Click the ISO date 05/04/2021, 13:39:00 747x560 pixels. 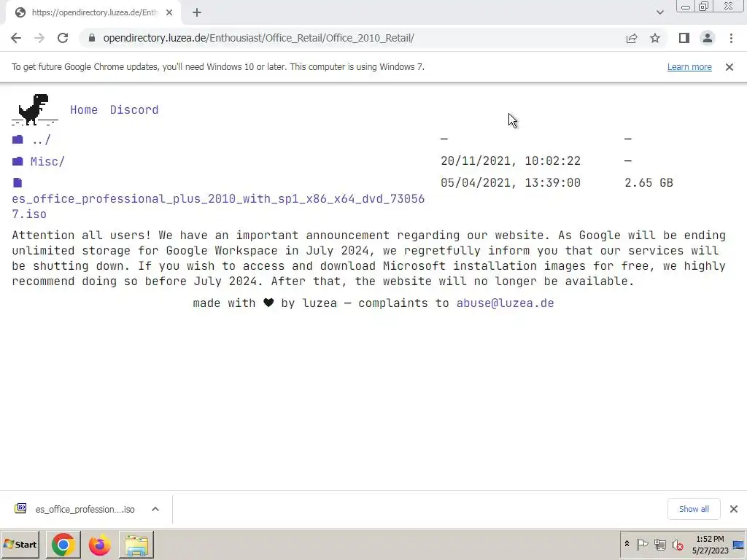point(511,183)
